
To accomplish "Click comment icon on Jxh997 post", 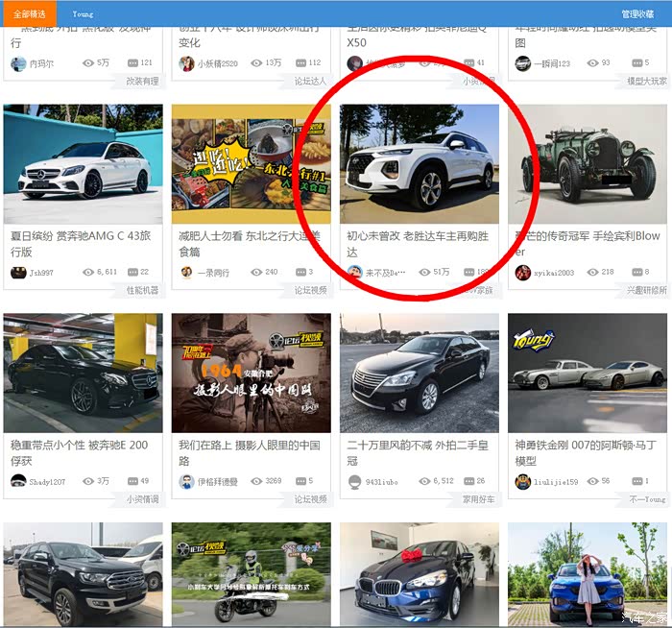I will 132,272.
